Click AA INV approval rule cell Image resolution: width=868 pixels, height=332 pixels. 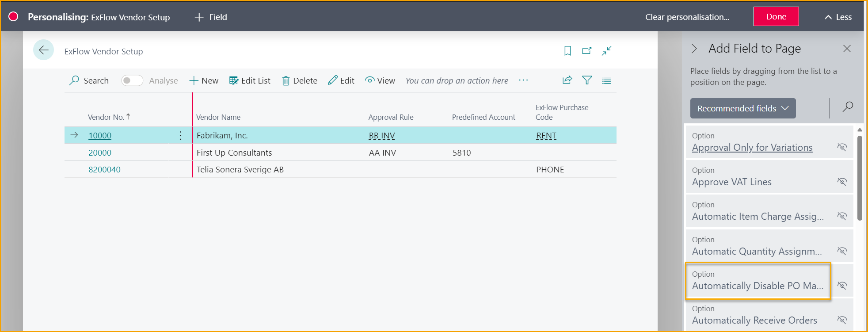[382, 153]
